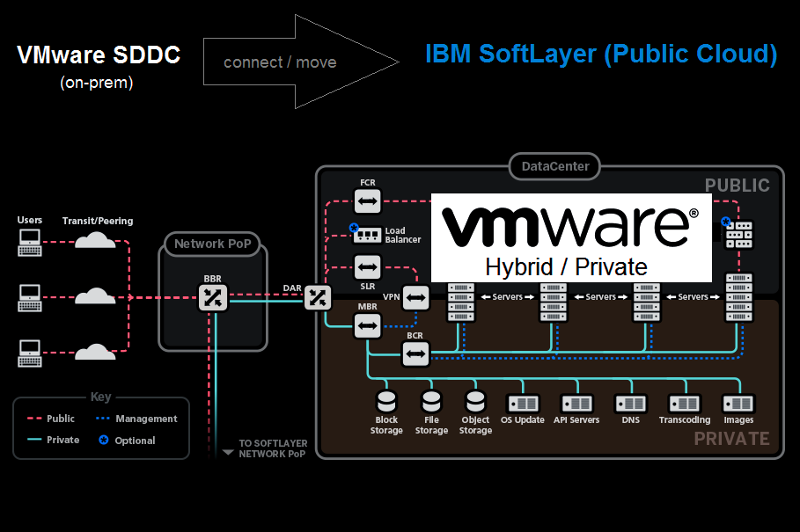The width and height of the screenshot is (800, 532).
Task: Click the API Servers device icon
Action: (576, 404)
